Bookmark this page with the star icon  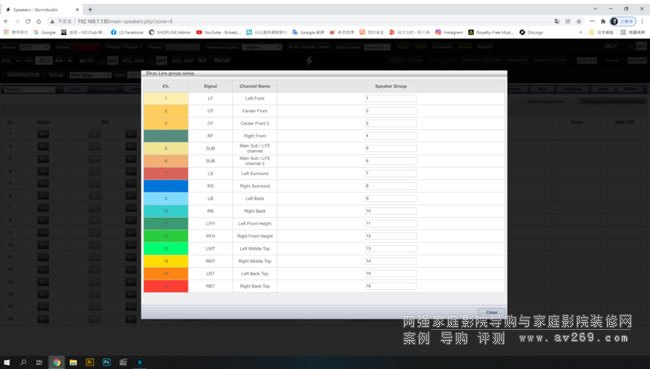579,21
